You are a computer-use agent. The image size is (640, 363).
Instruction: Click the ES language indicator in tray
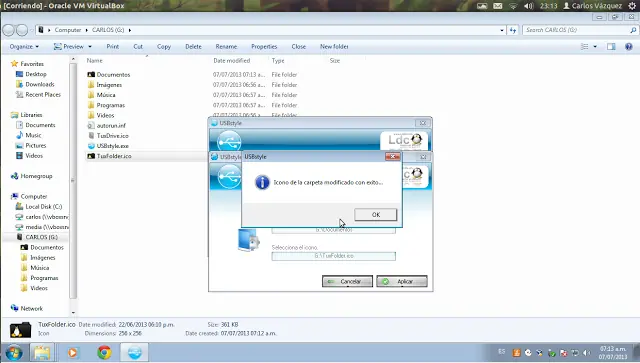click(502, 352)
